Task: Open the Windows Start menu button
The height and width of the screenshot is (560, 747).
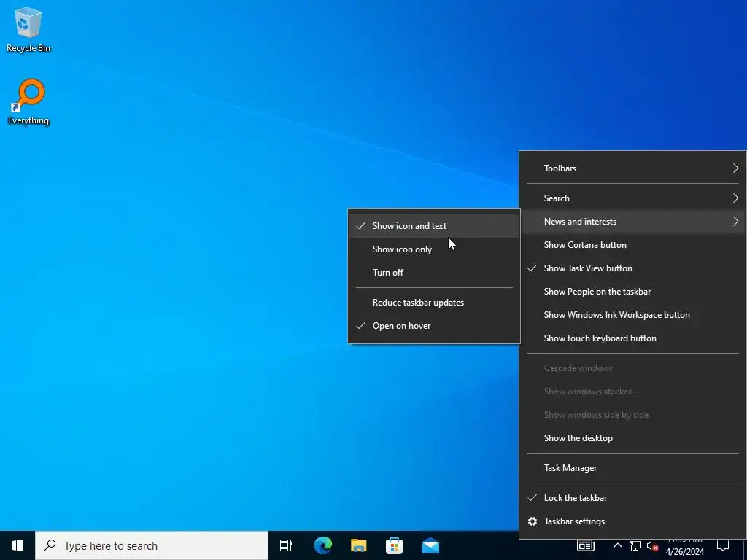Action: click(18, 545)
